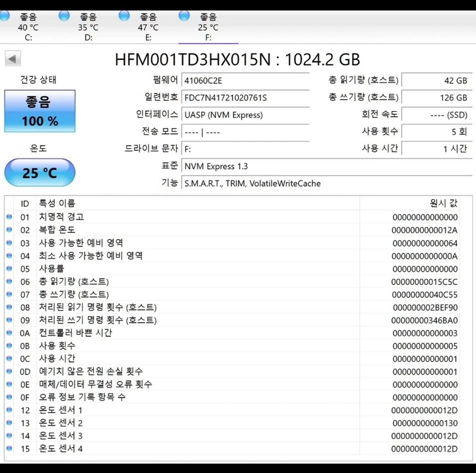
Task: Click the 특성 이름 column header
Action: click(x=198, y=204)
